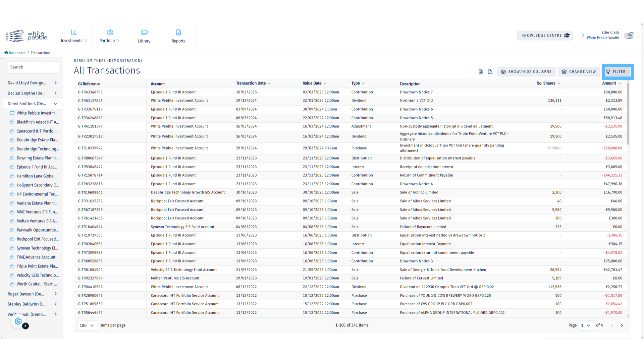The height and width of the screenshot is (362, 644).
Task: Open Portfolio menu
Action: 109,36
